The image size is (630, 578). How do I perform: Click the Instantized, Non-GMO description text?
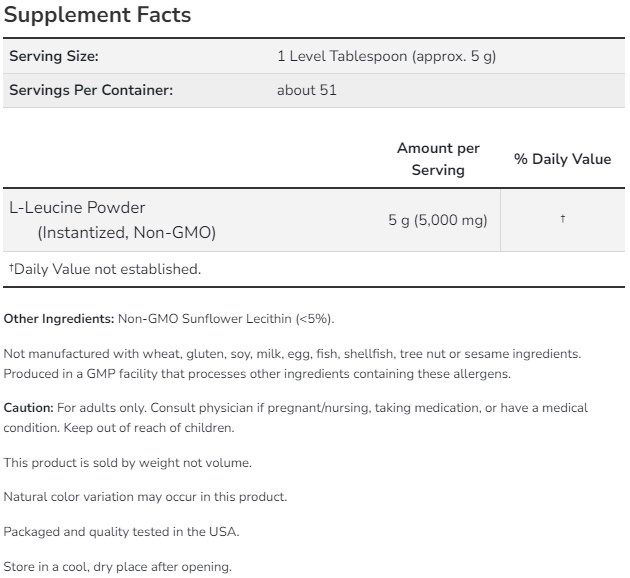coord(126,233)
